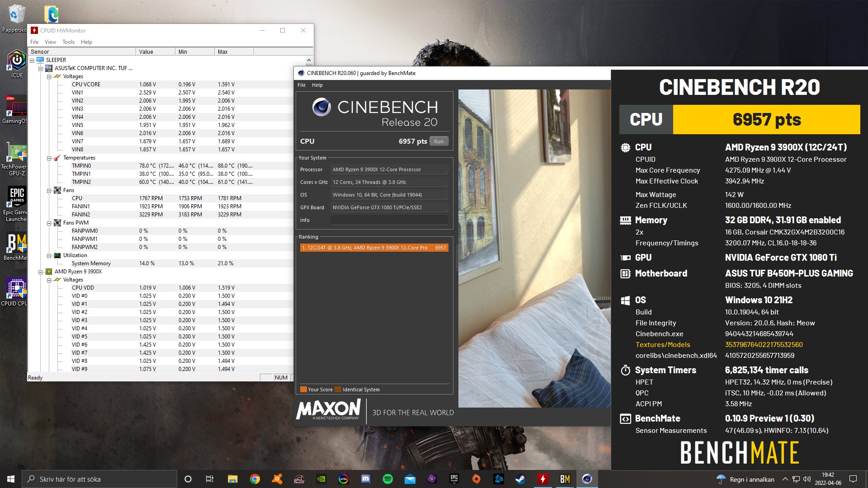Open Origin from the taskbar
Screen dimensions: 868x488
(x=476, y=479)
